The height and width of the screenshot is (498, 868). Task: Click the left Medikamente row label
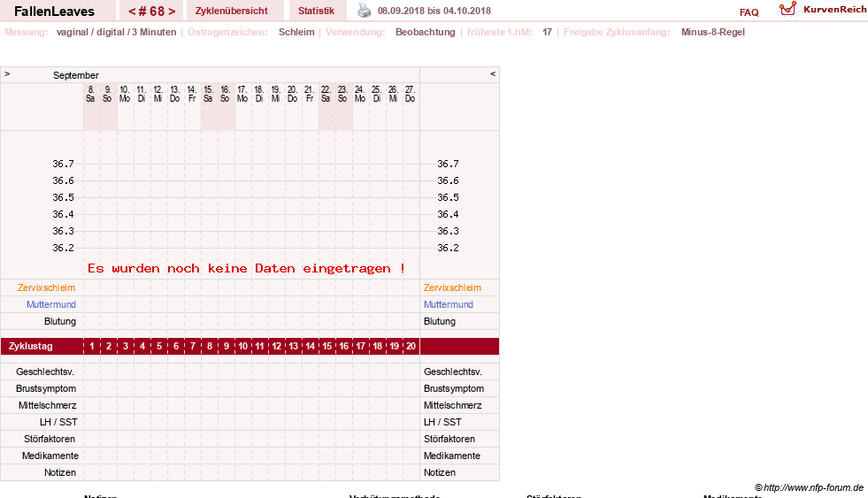tap(50, 456)
